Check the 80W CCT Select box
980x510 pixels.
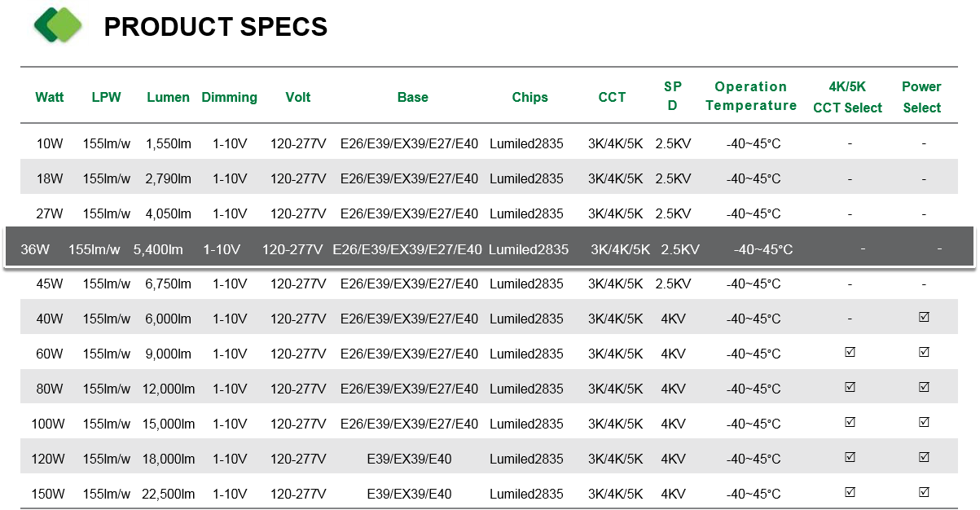point(850,388)
